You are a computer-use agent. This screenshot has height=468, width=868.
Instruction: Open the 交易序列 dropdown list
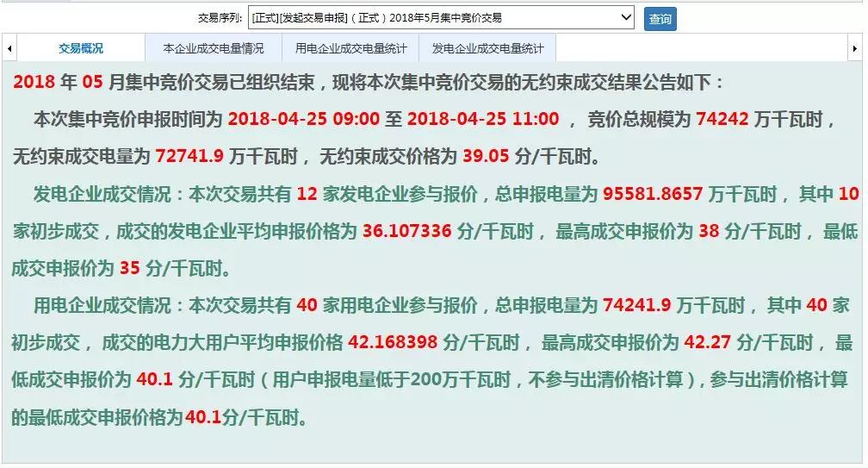pyautogui.click(x=435, y=17)
